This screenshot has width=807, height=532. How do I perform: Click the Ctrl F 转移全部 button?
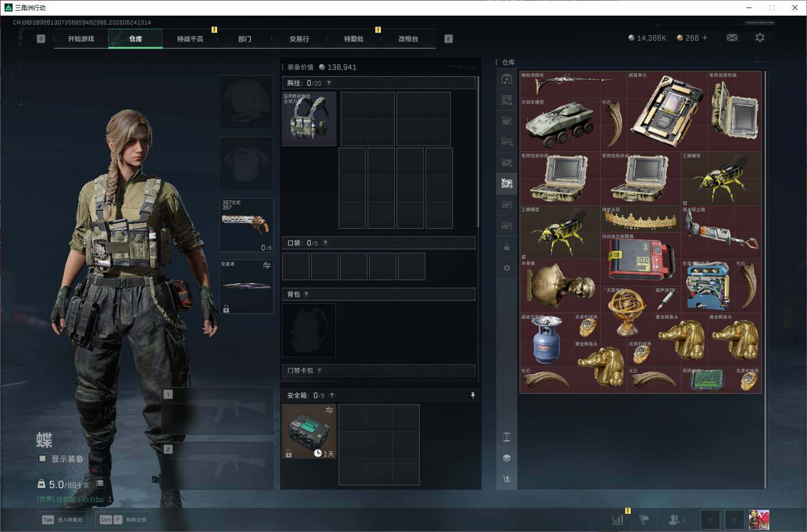click(x=123, y=519)
